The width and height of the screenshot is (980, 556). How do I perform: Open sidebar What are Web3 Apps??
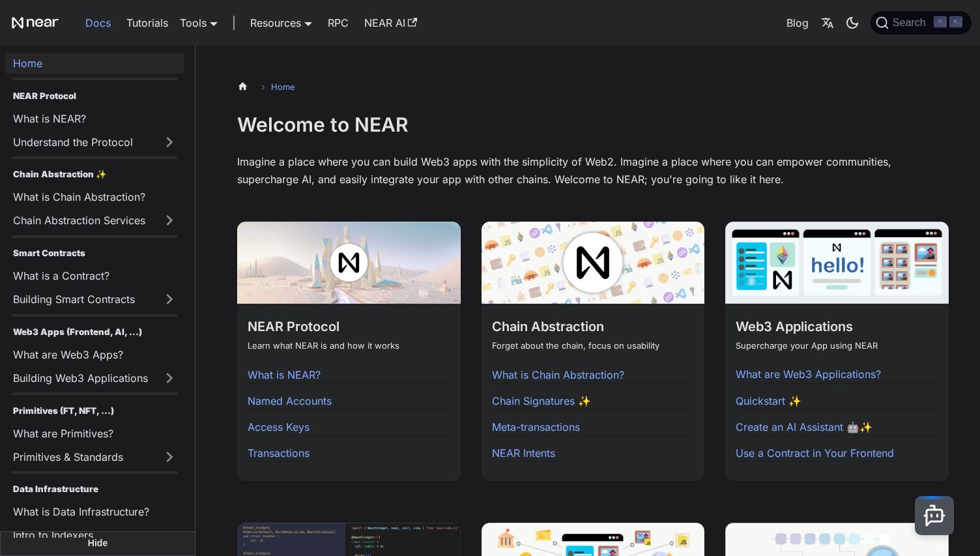click(68, 355)
